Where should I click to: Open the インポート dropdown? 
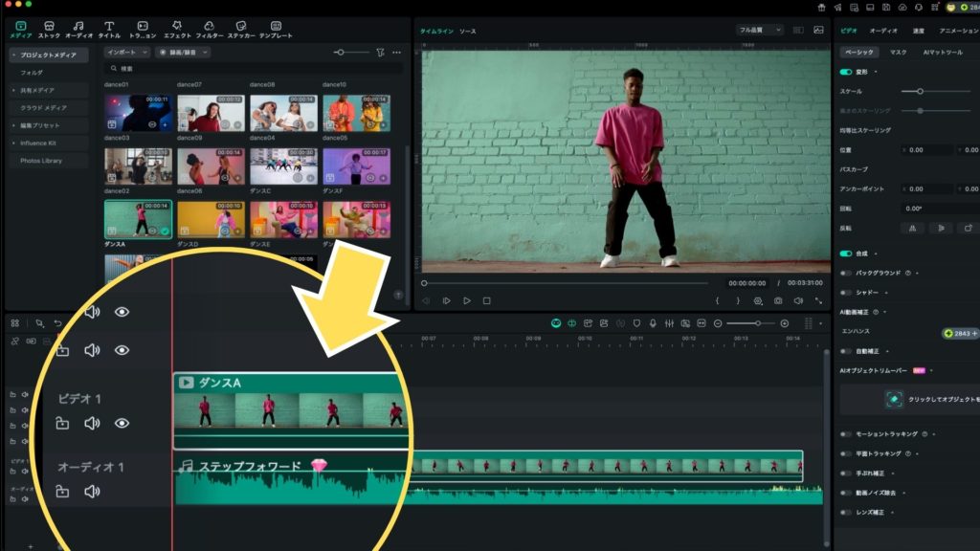(127, 52)
